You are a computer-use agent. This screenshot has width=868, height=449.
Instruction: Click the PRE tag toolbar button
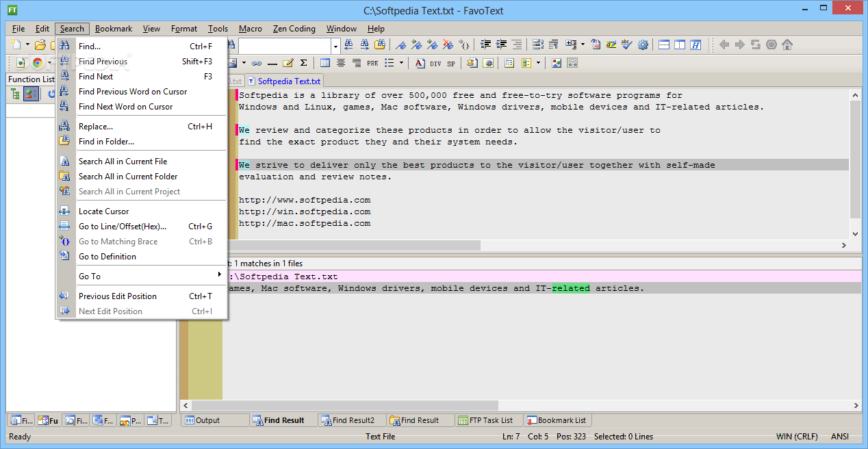click(372, 63)
